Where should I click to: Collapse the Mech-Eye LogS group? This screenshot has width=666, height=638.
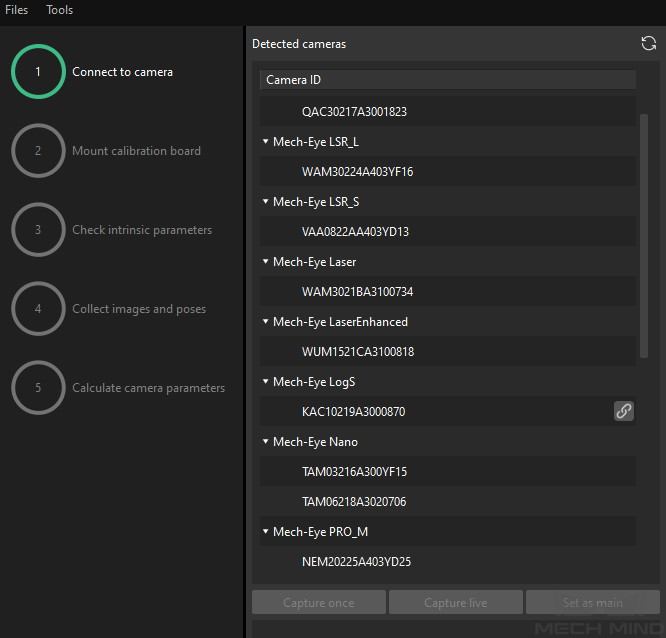point(265,381)
